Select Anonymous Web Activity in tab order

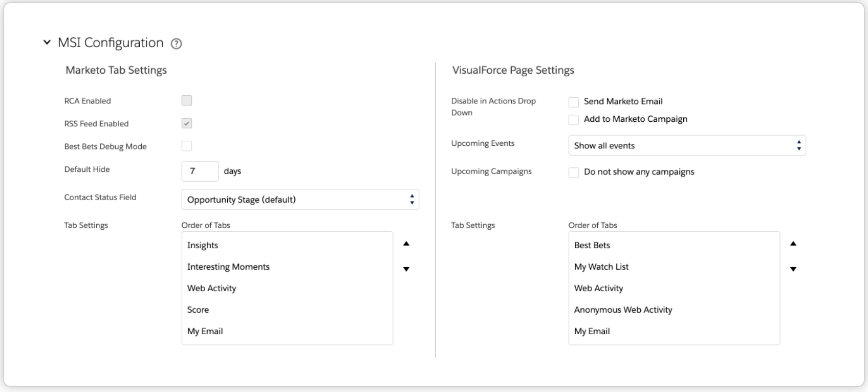pyautogui.click(x=674, y=310)
